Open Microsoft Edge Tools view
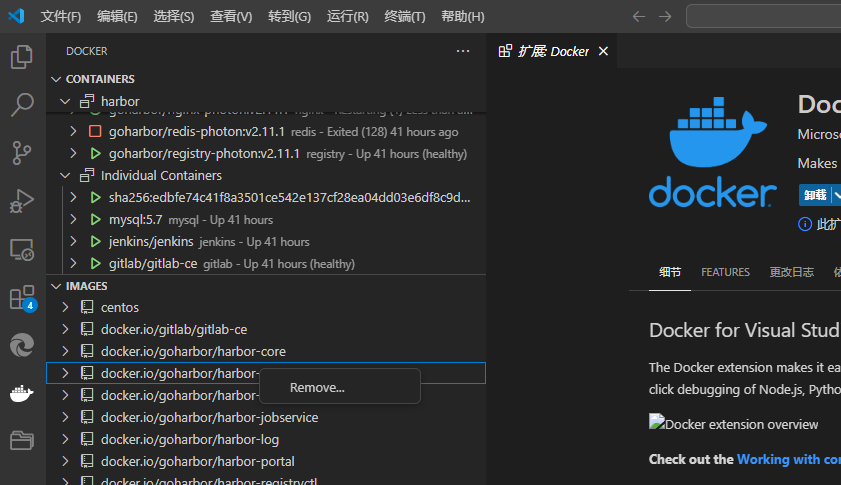This screenshot has width=841, height=485. click(21, 345)
